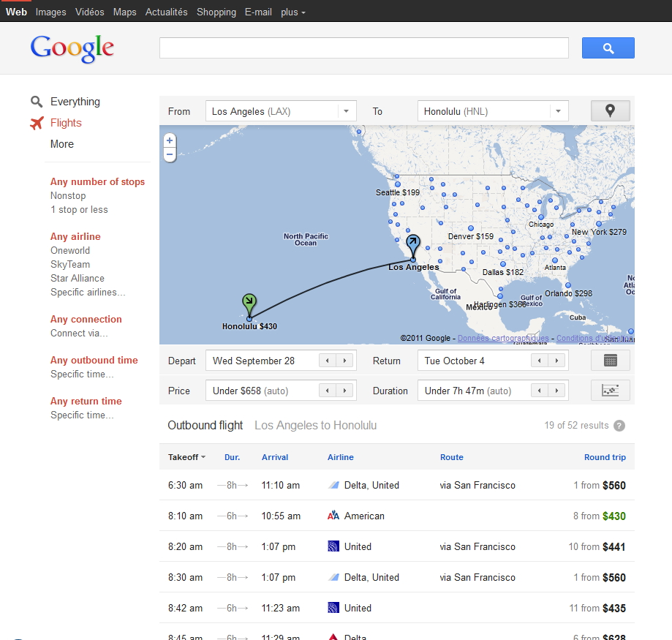Click the blue search magnifier button

608,48
